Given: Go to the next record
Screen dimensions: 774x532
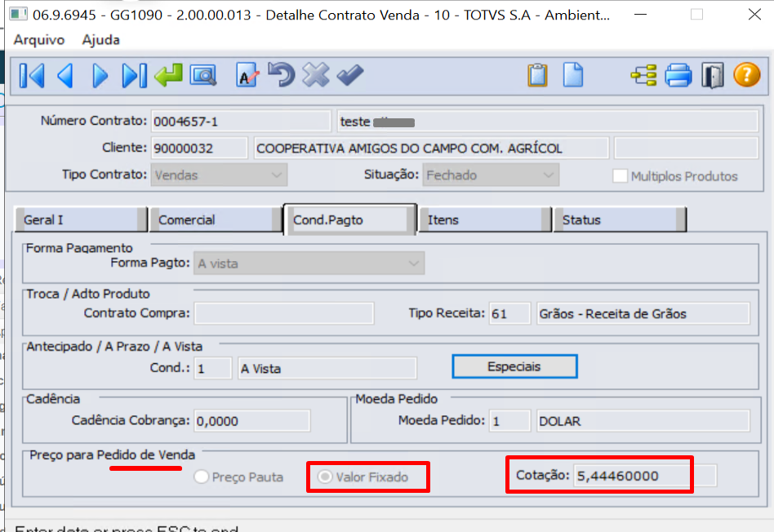Looking at the screenshot, I should tap(100, 76).
